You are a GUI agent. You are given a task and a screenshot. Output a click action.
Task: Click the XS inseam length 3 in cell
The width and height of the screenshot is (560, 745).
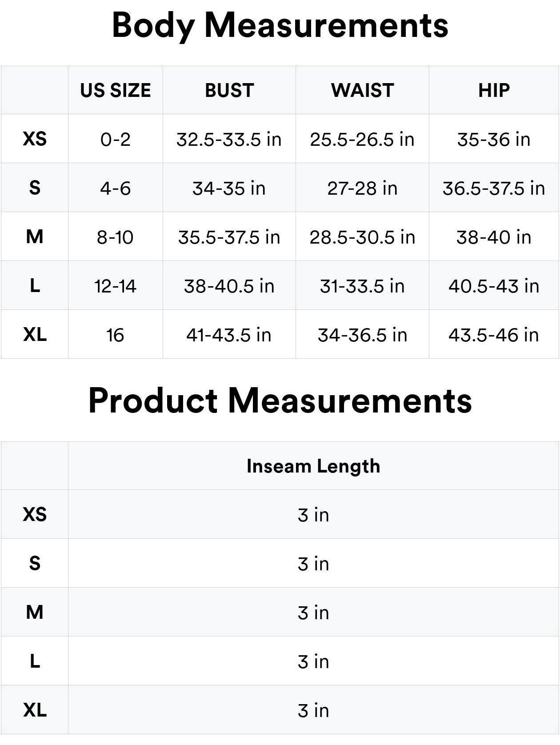tap(313, 515)
